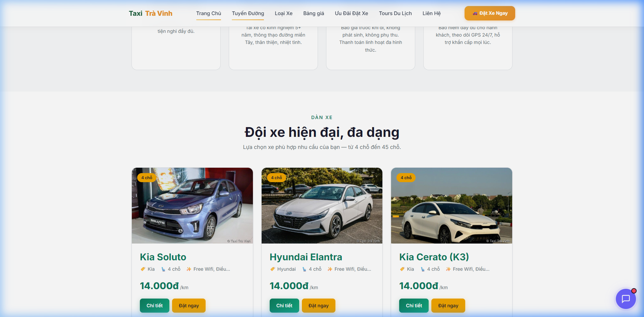View Chi tiết for Kia Cerato (K3)

[414, 306]
